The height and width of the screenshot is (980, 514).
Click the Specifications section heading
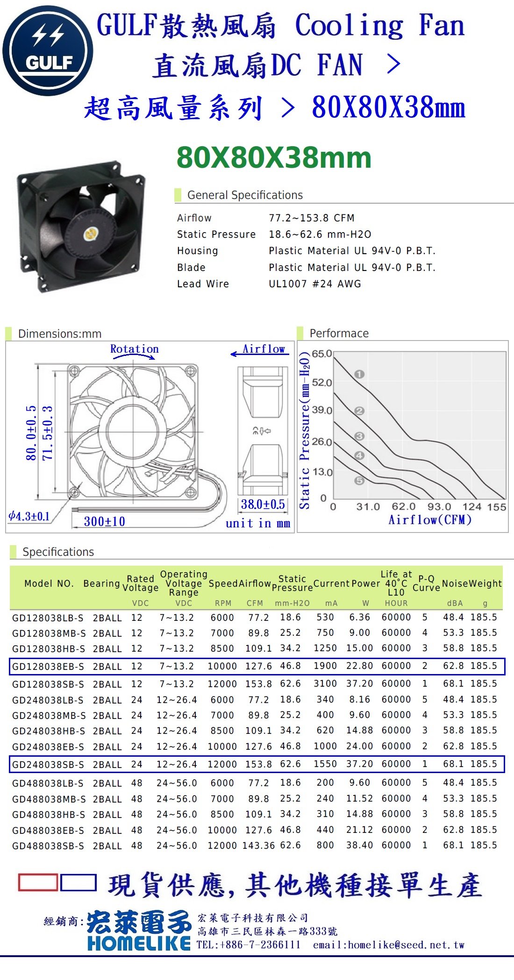[x=58, y=552]
